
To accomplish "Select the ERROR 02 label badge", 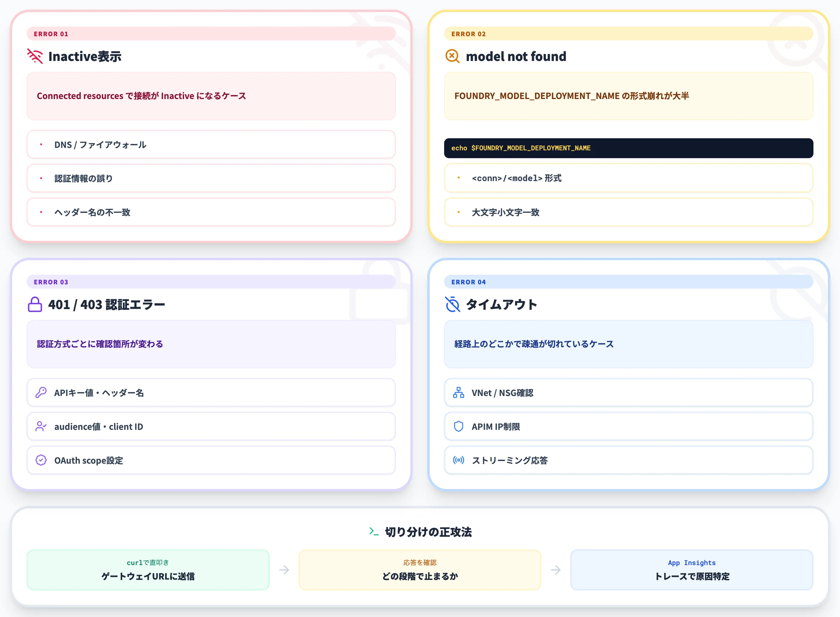I will pyautogui.click(x=629, y=34).
